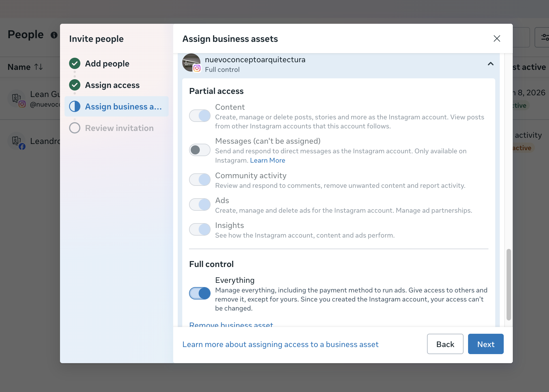Image resolution: width=549 pixels, height=392 pixels.
Task: Collapse the nuevoconceptoarquitectura asset panel
Action: coord(490,64)
